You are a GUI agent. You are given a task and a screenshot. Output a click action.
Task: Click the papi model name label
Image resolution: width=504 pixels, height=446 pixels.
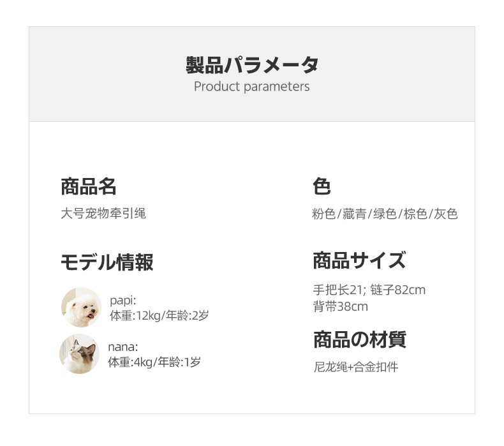pyautogui.click(x=123, y=301)
